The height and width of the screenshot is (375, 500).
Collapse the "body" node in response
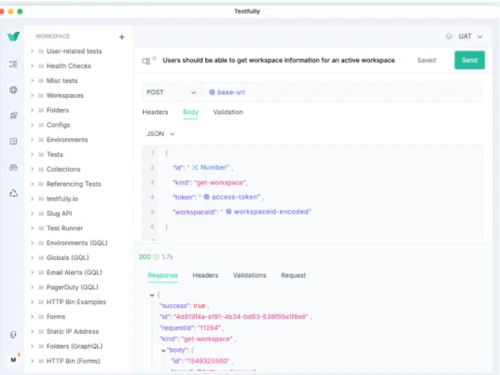pyautogui.click(x=163, y=350)
